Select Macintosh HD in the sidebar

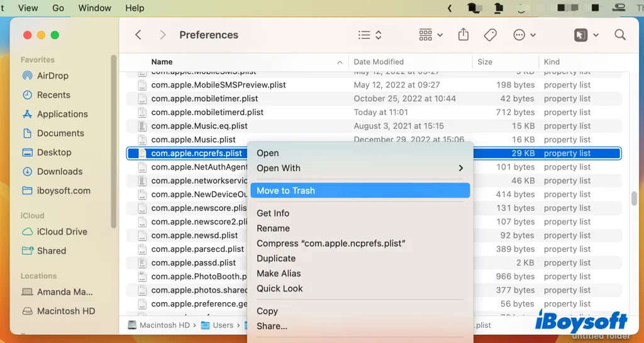66,311
